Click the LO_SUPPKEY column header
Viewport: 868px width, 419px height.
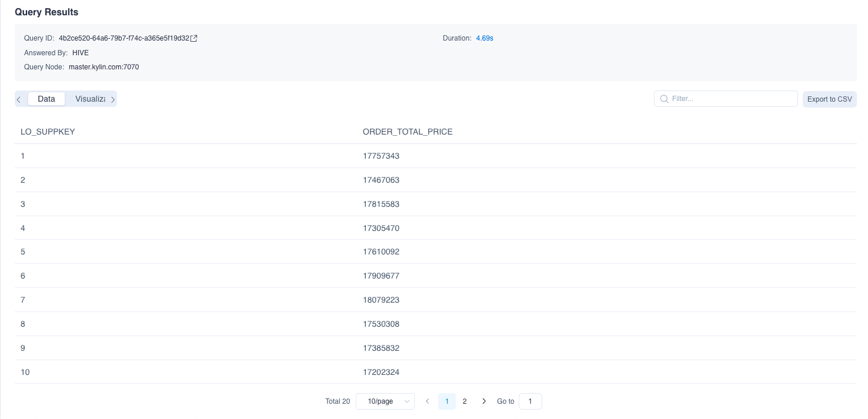48,132
